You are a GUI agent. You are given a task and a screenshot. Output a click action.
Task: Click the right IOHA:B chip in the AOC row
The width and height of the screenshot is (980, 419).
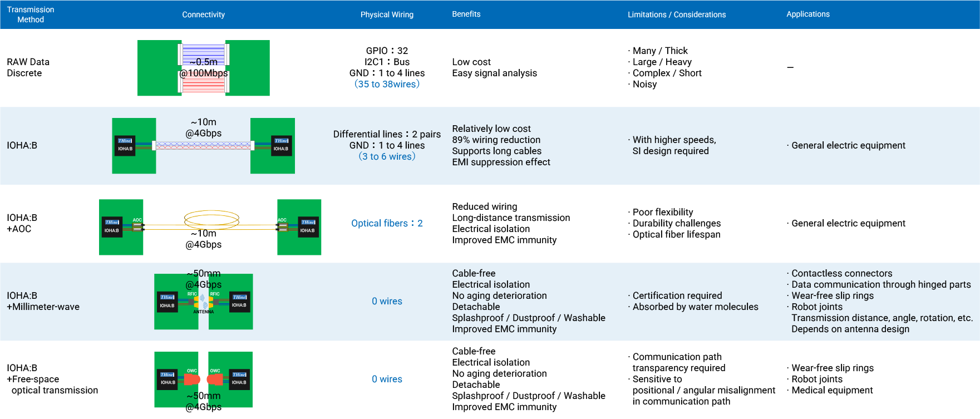click(x=308, y=226)
